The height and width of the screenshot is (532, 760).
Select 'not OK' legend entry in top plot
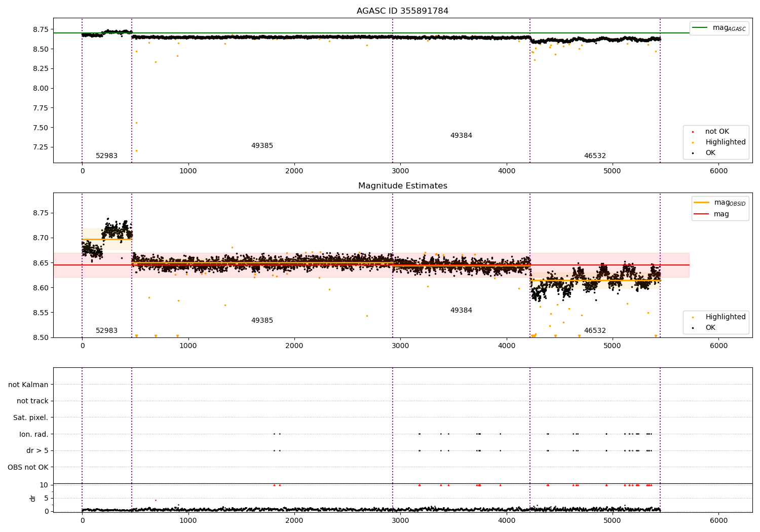(x=717, y=132)
